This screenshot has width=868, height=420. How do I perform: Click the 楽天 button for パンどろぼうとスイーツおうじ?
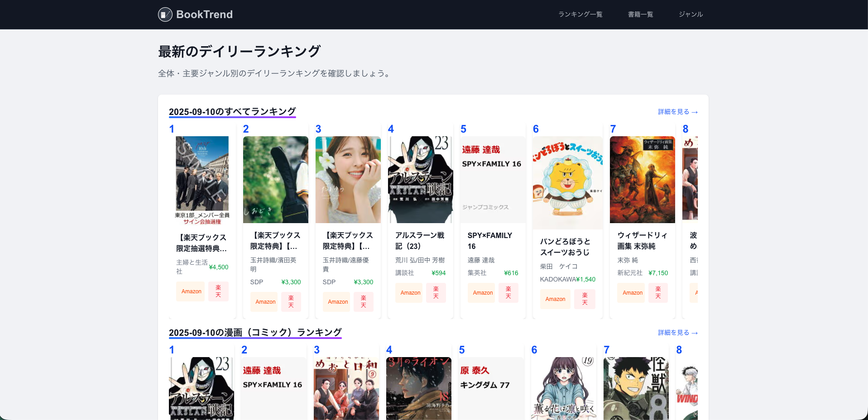[585, 299]
